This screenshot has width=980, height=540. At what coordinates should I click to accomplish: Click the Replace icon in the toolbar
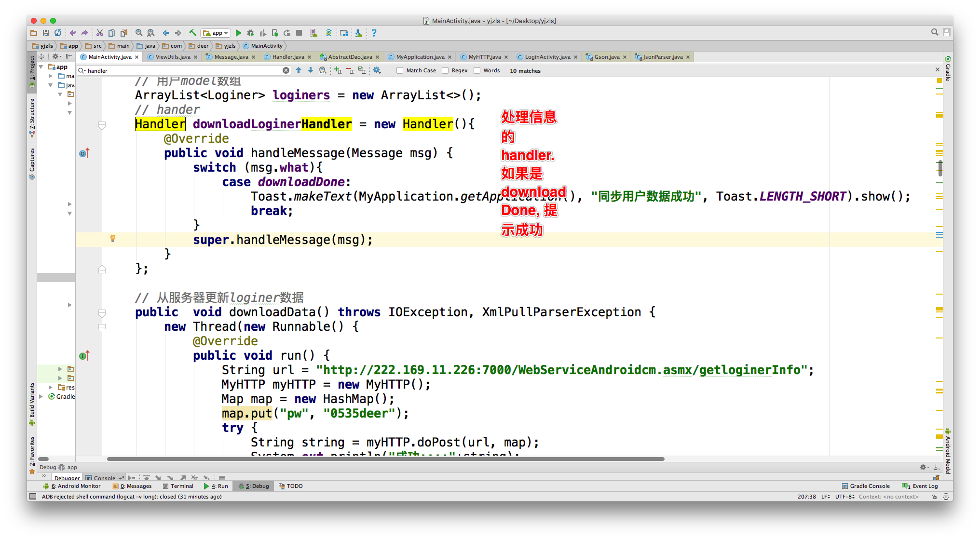(151, 33)
